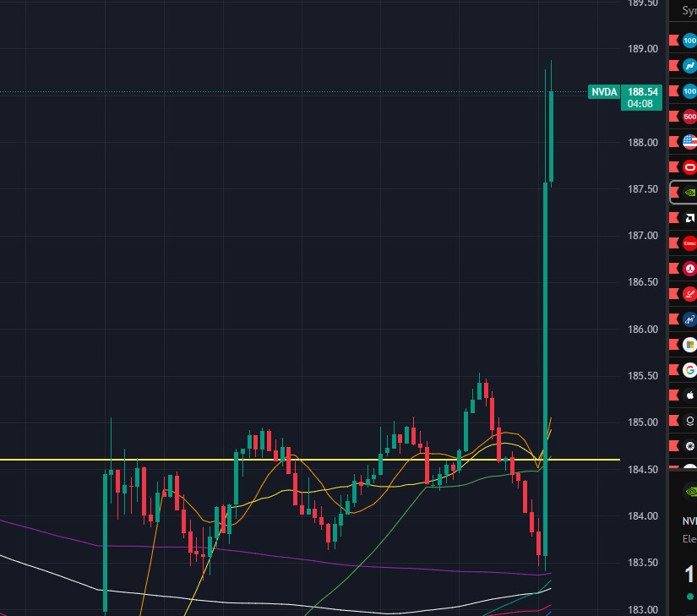697x616 pixels.
Task: Open the Apple logo row
Action: point(683,395)
